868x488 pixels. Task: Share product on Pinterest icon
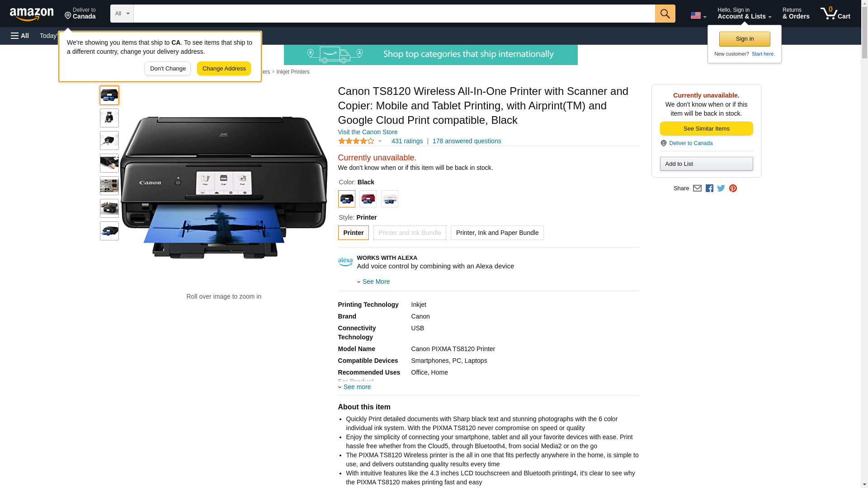[733, 188]
